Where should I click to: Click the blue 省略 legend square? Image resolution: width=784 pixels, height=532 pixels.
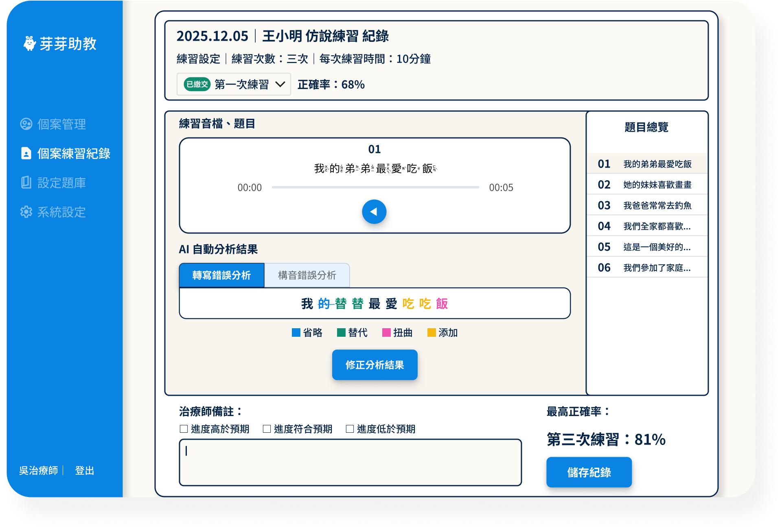pos(296,333)
